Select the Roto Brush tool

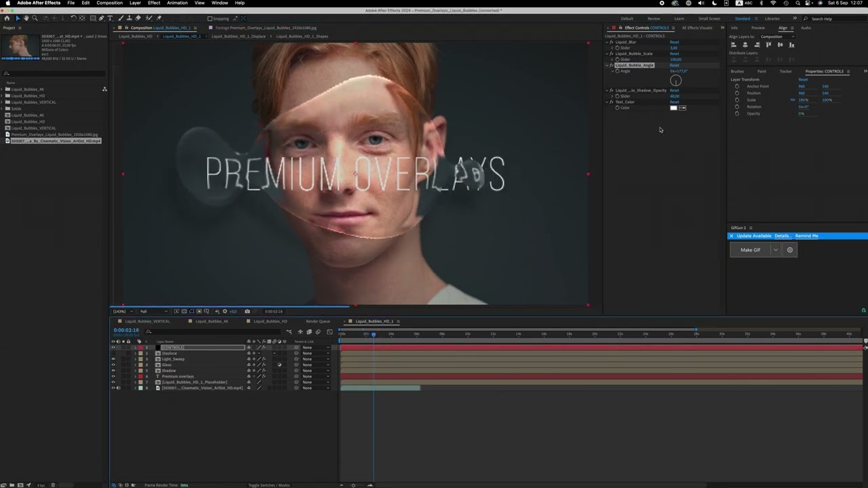149,18
